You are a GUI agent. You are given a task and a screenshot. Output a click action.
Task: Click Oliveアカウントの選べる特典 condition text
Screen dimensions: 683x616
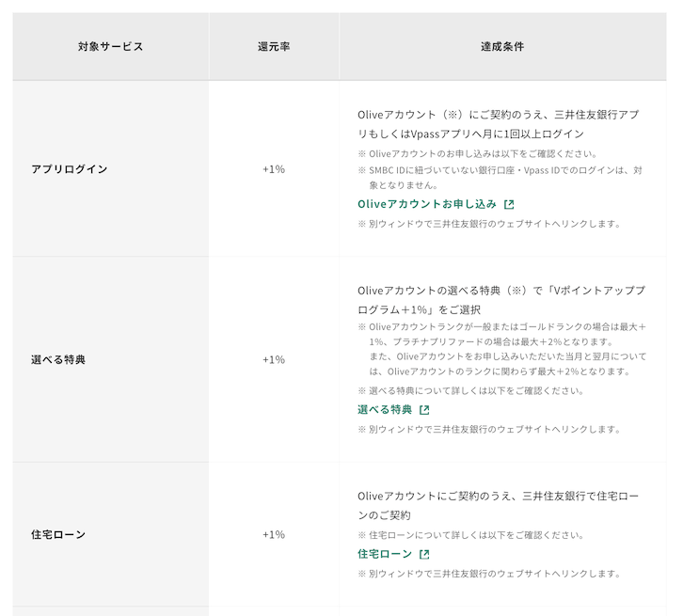(501, 300)
